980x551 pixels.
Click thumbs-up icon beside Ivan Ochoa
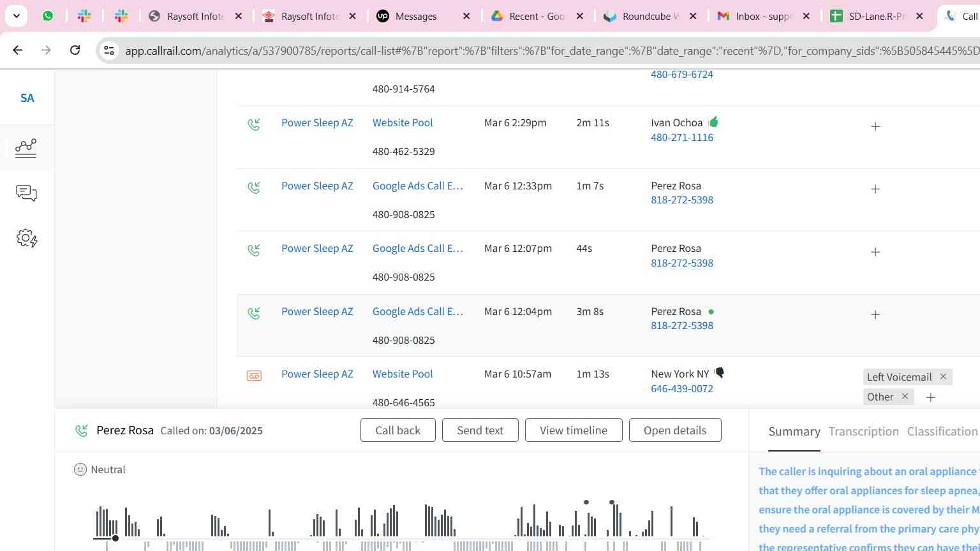click(713, 121)
